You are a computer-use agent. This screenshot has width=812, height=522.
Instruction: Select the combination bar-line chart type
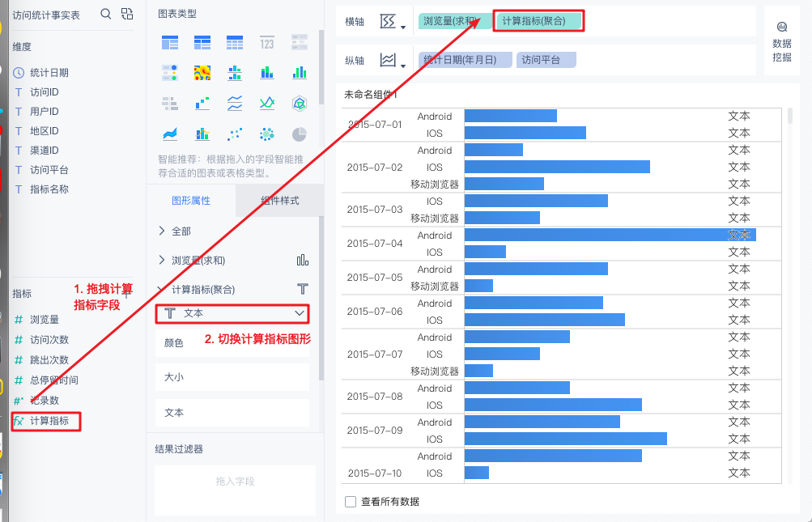(202, 134)
